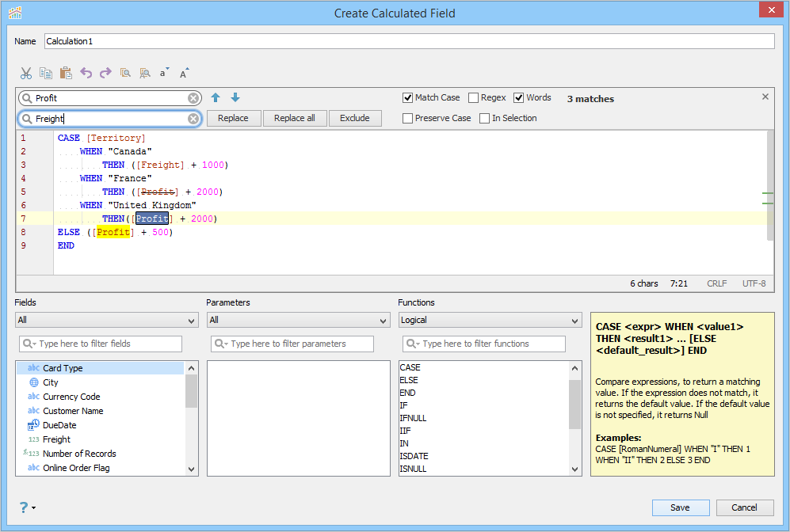Select the ISNULL function in list
The image size is (790, 532).
click(x=413, y=469)
